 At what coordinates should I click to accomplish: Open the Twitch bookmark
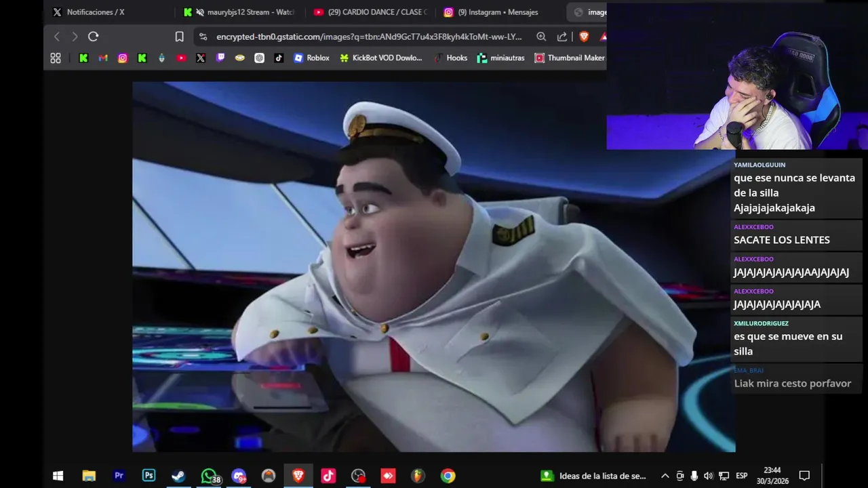pyautogui.click(x=220, y=58)
